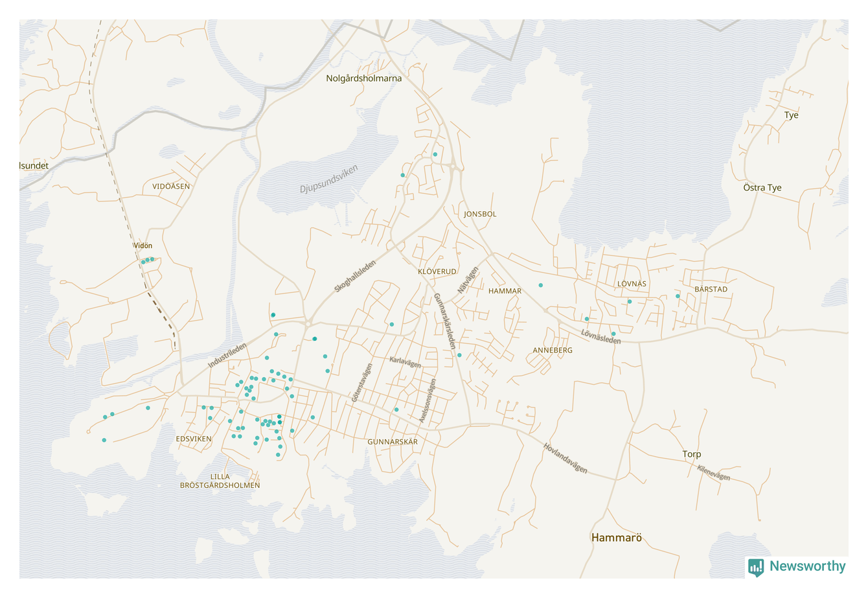Screen dimensions: 868x598
Task: Select the Hammarö town label
Action: (x=616, y=538)
